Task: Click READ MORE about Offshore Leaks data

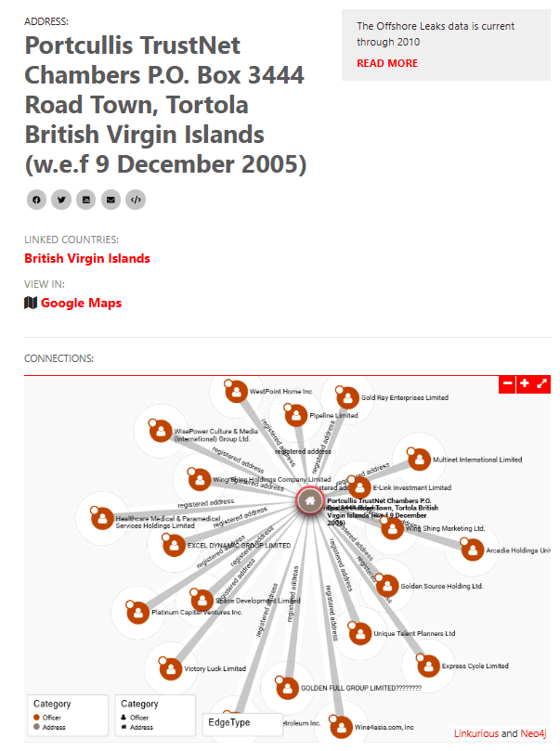Action: click(387, 63)
